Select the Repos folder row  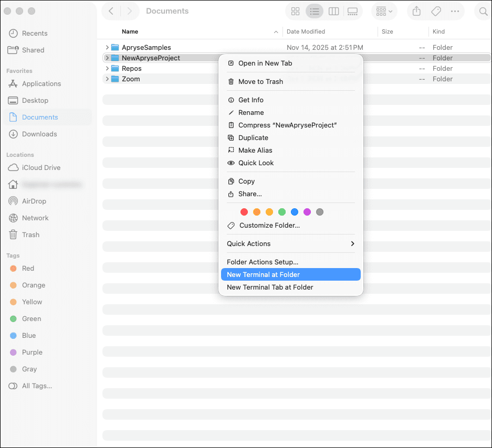132,69
